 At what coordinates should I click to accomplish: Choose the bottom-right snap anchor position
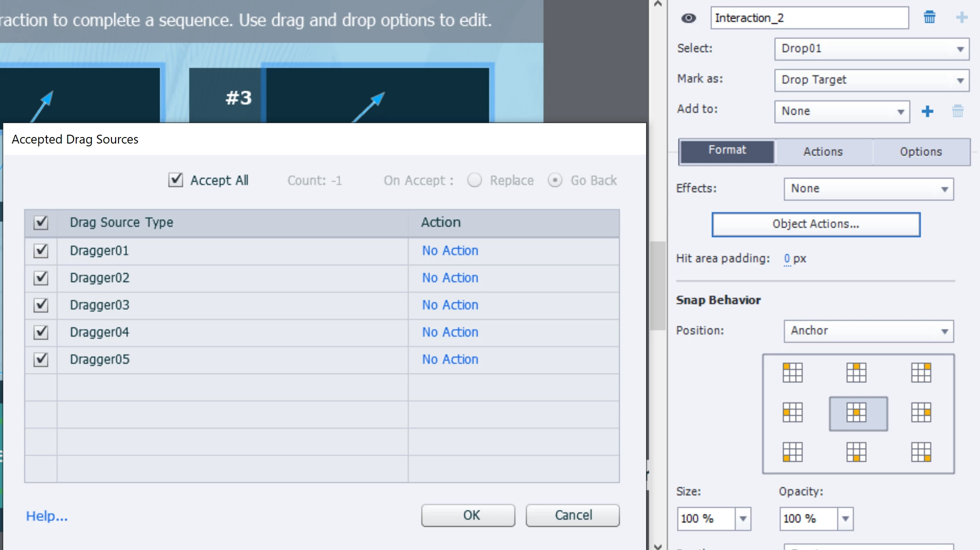921,452
